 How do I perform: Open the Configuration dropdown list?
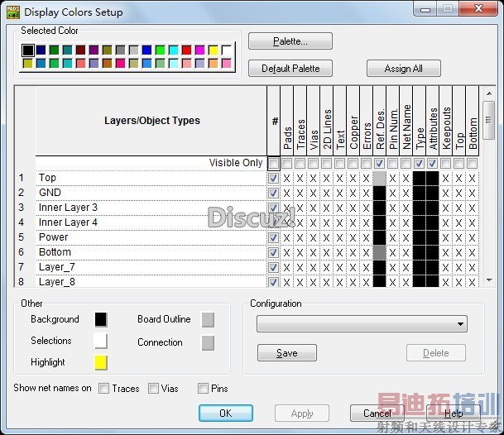point(362,324)
